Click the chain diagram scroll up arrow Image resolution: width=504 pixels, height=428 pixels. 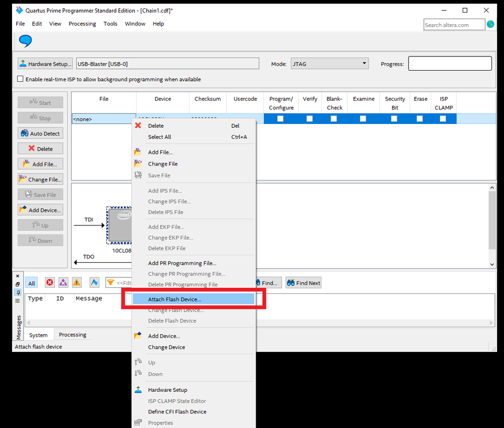(x=492, y=188)
